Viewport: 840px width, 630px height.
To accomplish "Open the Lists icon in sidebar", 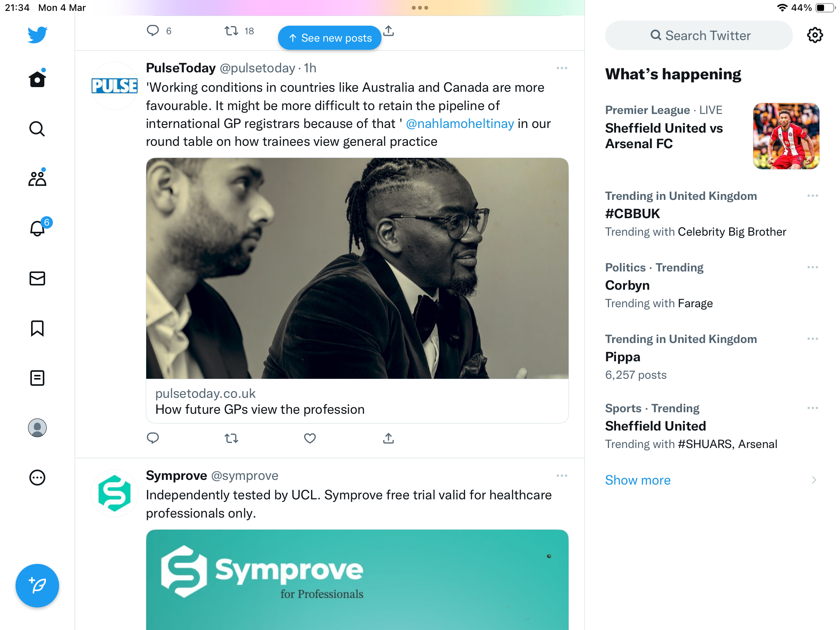I will pos(37,378).
